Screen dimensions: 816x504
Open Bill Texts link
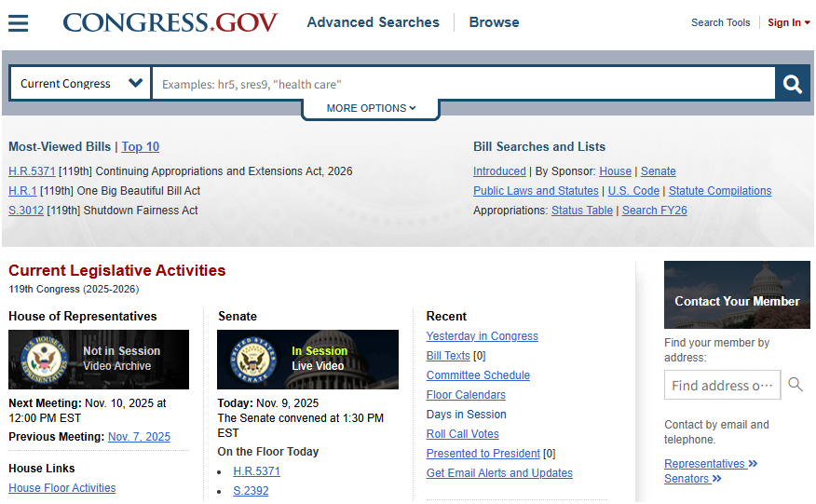pos(448,356)
